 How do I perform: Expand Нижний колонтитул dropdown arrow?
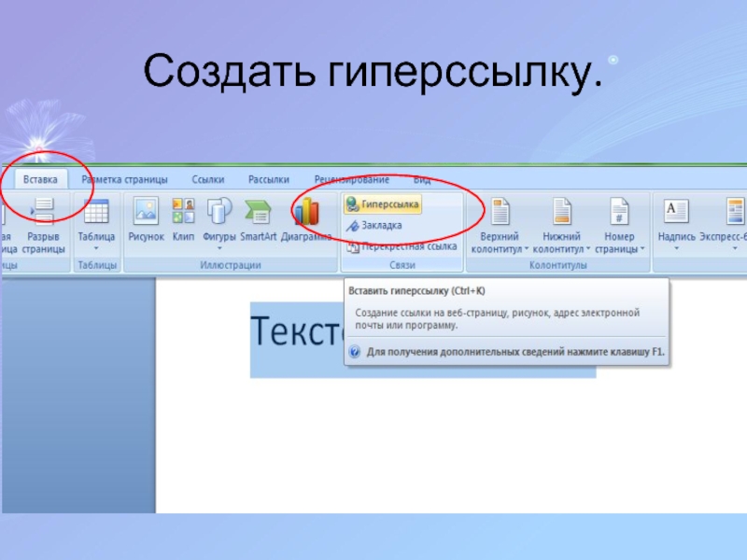[x=588, y=248]
